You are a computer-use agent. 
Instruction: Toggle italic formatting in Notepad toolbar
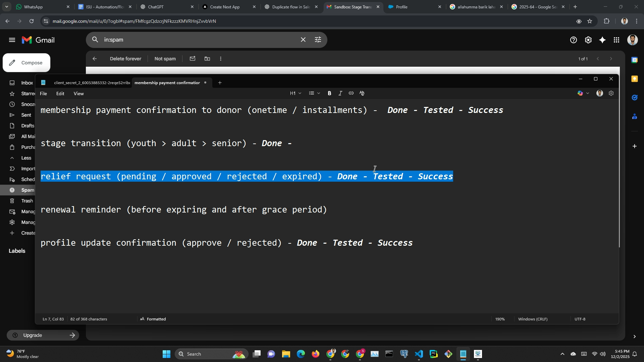tap(340, 94)
